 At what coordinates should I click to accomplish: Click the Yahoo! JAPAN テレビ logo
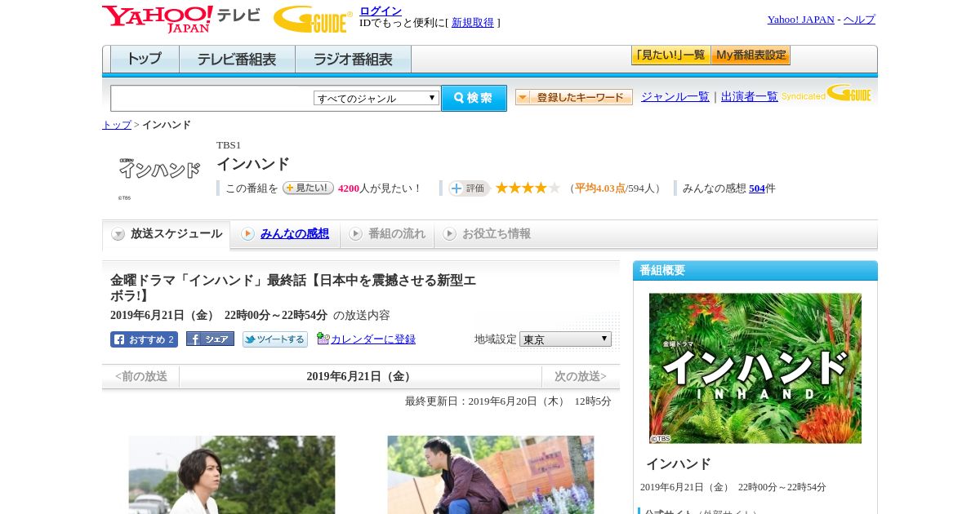(181, 19)
